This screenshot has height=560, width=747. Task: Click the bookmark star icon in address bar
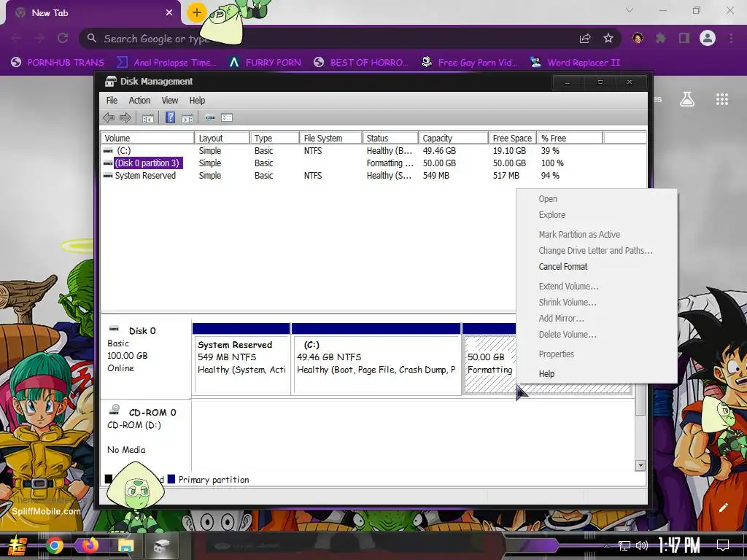click(x=608, y=38)
